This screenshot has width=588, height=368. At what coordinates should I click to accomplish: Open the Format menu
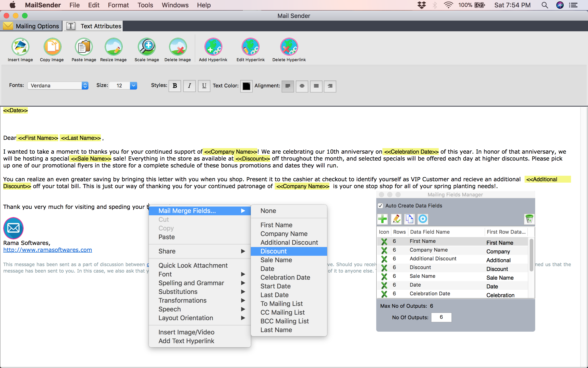click(x=118, y=5)
